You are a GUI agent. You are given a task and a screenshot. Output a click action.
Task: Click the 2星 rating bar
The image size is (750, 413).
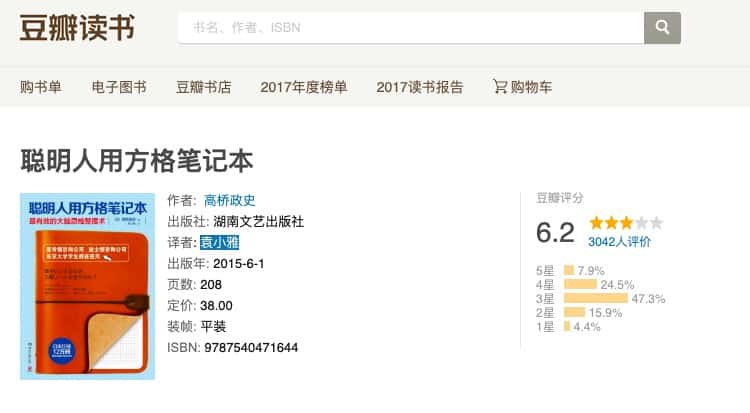574,313
